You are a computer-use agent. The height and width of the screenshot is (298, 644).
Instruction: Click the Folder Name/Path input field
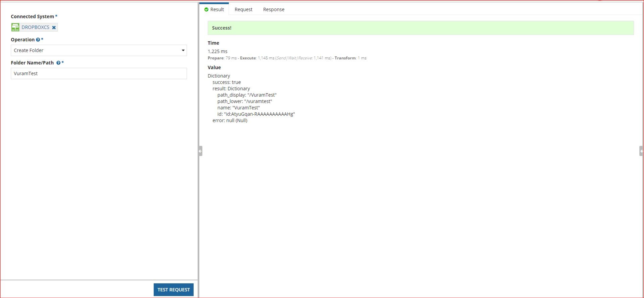point(99,73)
